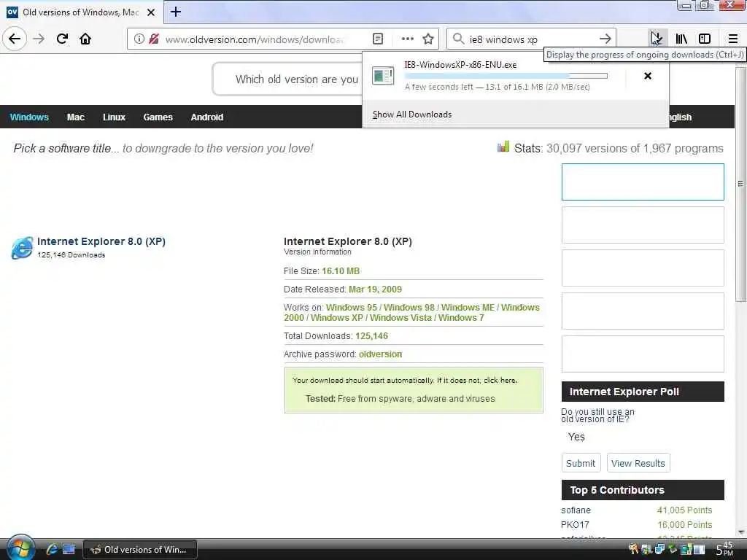Click the 'ie8 windows xp' search field

[531, 39]
